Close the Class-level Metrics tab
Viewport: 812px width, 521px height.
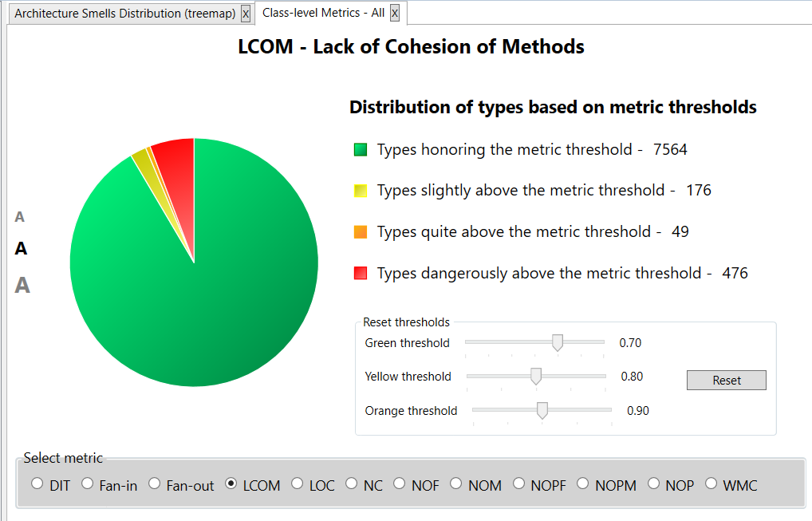(x=394, y=13)
